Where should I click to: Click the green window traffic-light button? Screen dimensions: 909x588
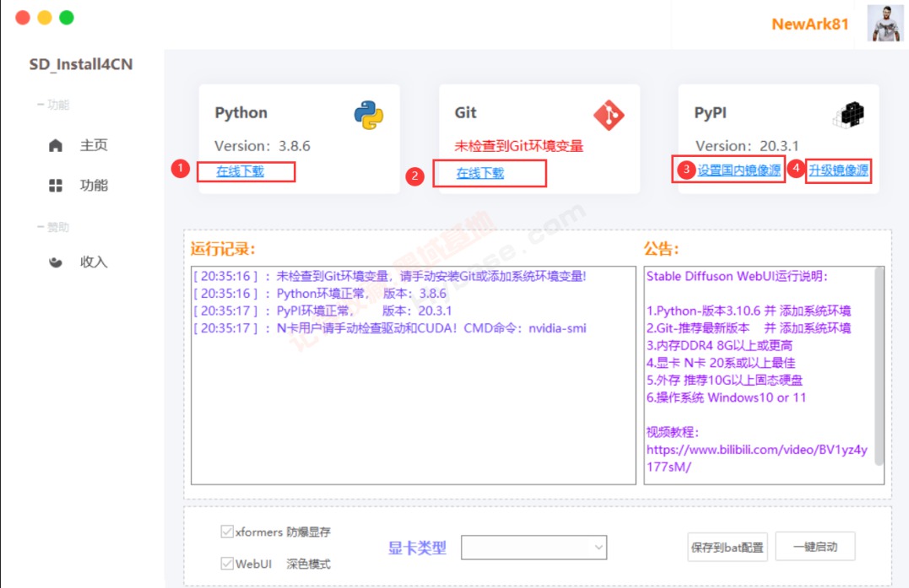coord(67,18)
